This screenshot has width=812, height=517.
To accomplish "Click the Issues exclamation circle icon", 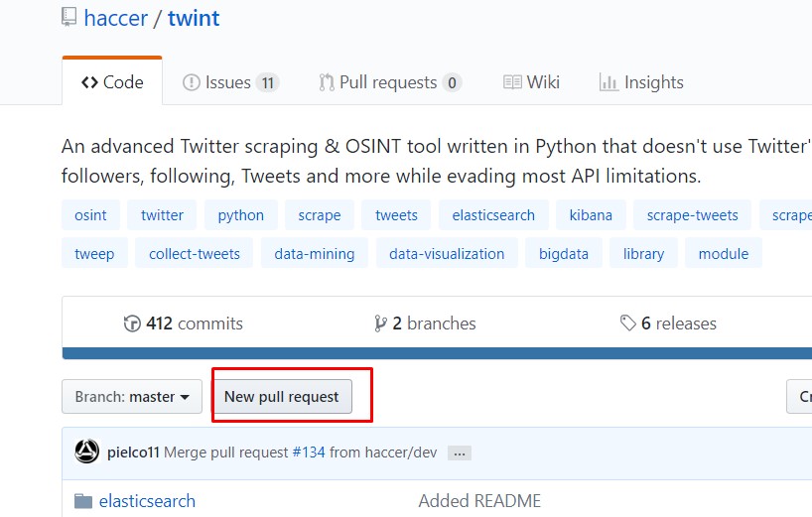I will (192, 82).
